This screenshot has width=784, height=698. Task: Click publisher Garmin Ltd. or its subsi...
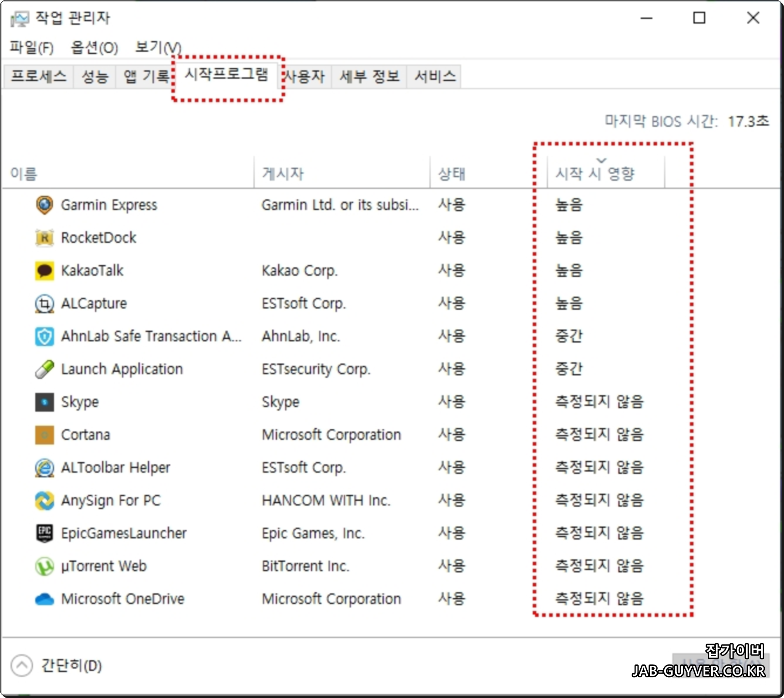click(x=340, y=205)
